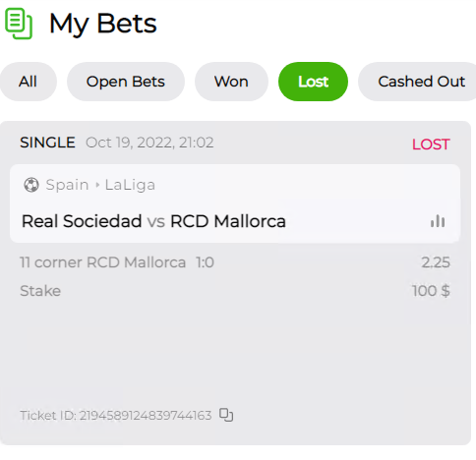Click the My Bets document icon
Image resolution: width=476 pixels, height=460 pixels.
point(19,24)
